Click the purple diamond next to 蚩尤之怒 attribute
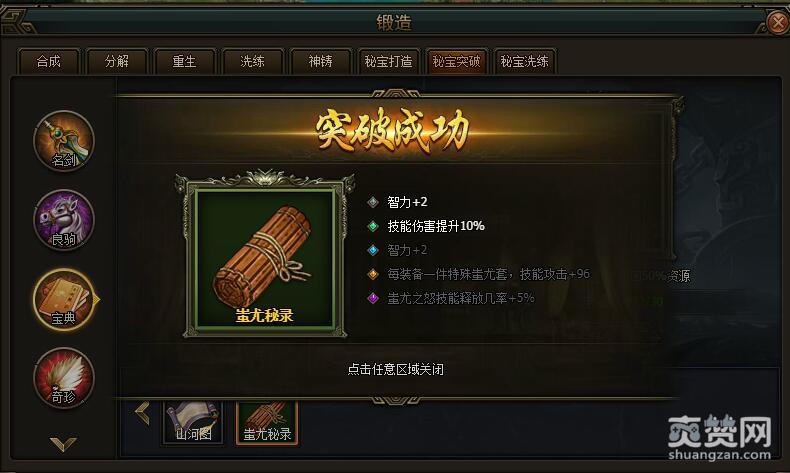The image size is (790, 473). [x=373, y=298]
